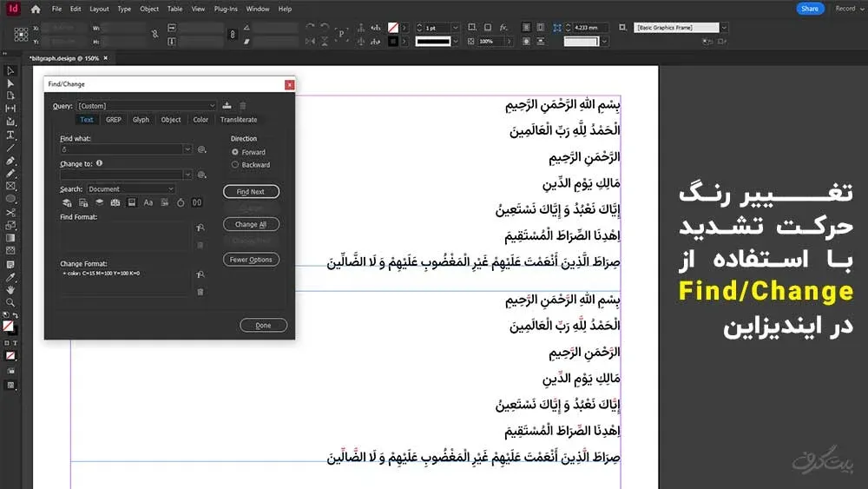Screen dimensions: 868x489
Task: Toggle Include Hidden Layers search option
Action: click(100, 202)
